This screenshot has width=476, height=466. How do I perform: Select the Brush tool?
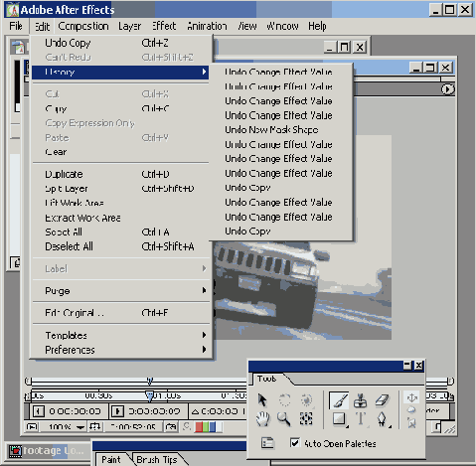pos(339,400)
